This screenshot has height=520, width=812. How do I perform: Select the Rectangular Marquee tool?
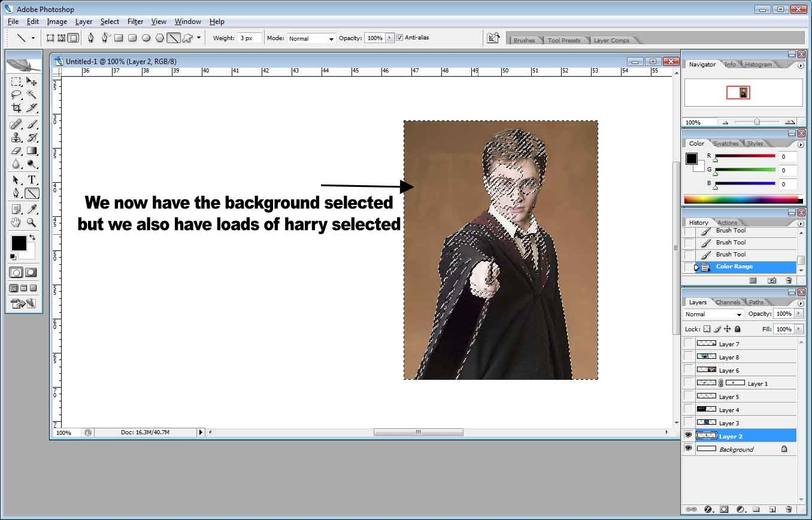tap(16, 81)
